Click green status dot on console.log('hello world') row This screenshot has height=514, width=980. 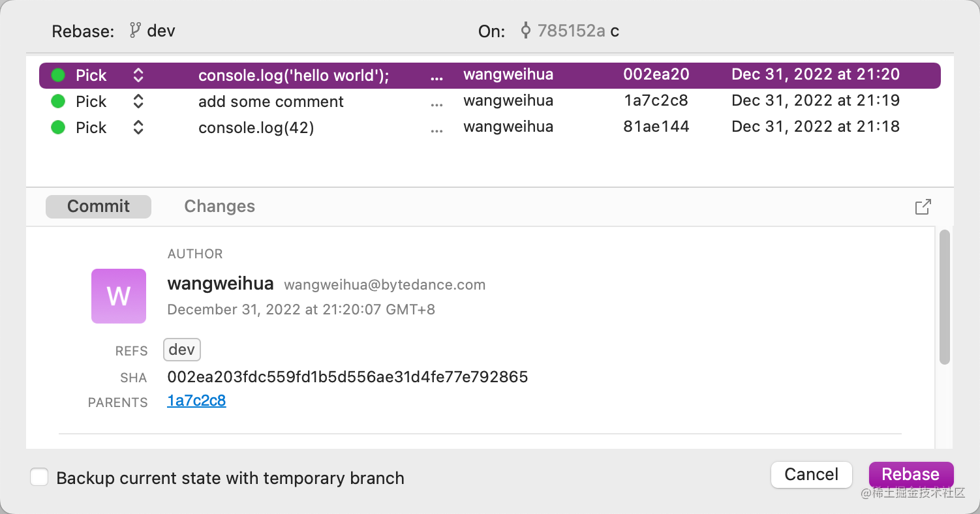click(58, 75)
